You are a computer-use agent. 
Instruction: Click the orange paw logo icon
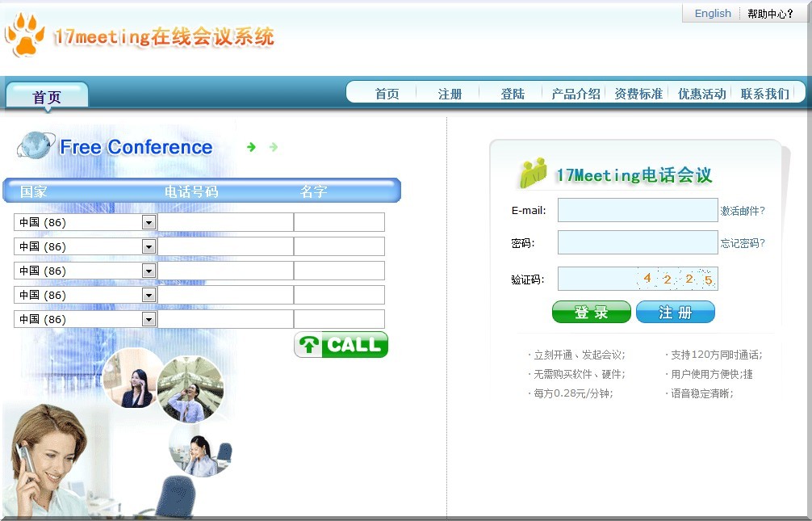click(24, 36)
